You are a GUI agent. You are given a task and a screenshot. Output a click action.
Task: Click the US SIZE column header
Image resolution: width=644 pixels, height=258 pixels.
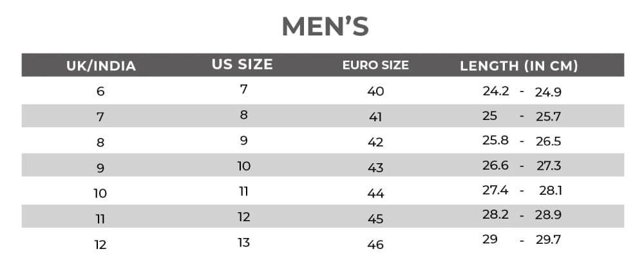[x=242, y=64]
